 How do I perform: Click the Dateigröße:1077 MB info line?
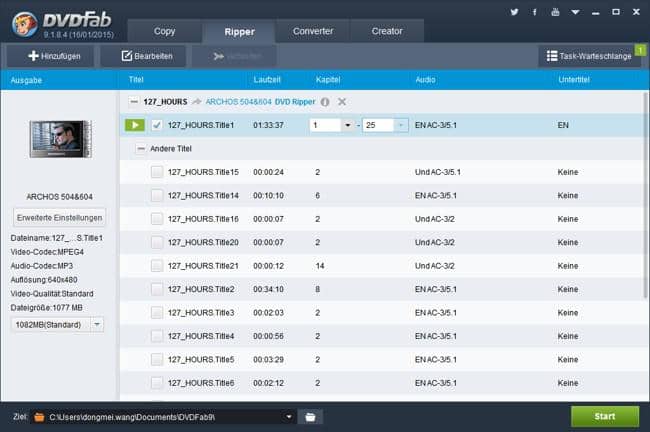coord(46,308)
